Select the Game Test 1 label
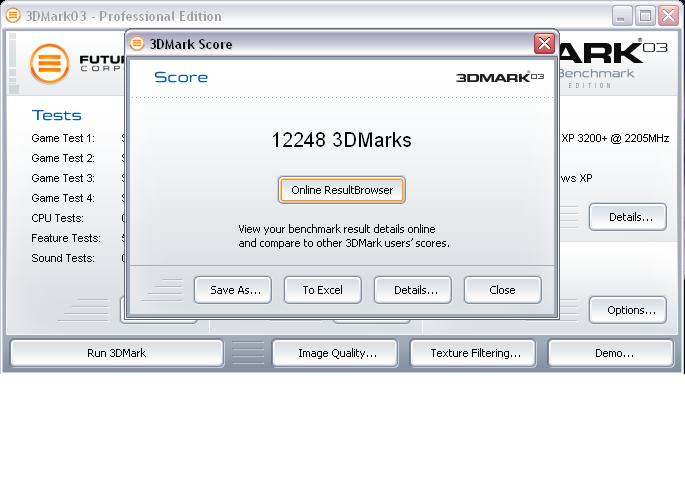 [63, 138]
